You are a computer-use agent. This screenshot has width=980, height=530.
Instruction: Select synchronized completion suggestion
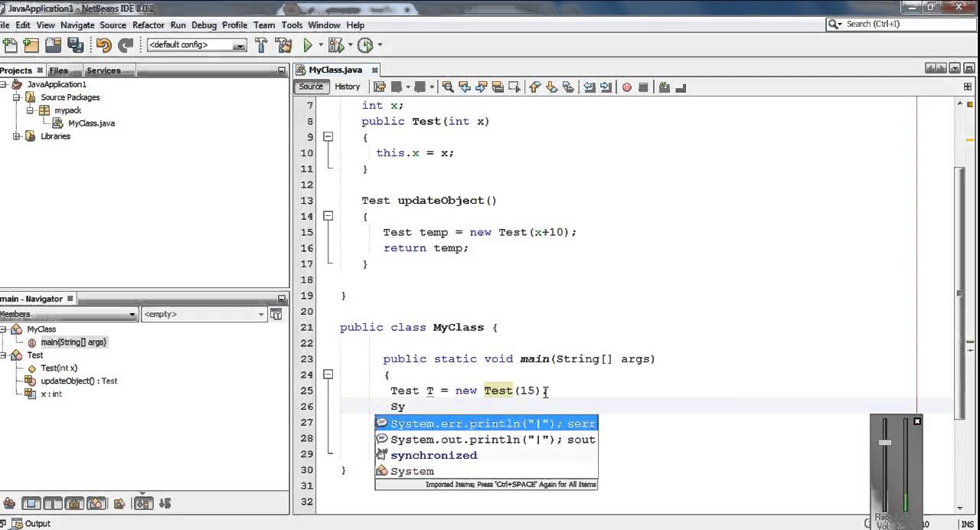pos(485,455)
